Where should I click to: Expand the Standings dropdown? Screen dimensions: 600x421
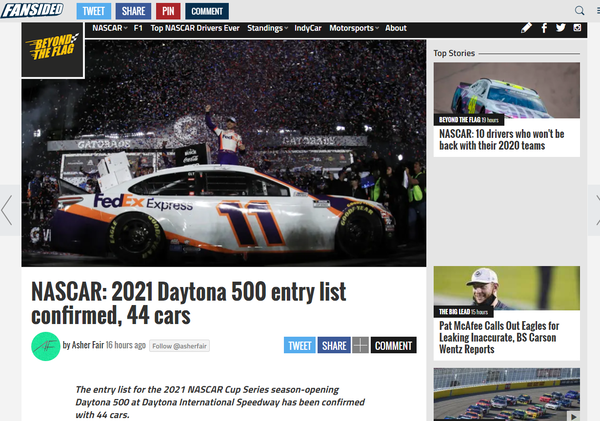coord(267,28)
